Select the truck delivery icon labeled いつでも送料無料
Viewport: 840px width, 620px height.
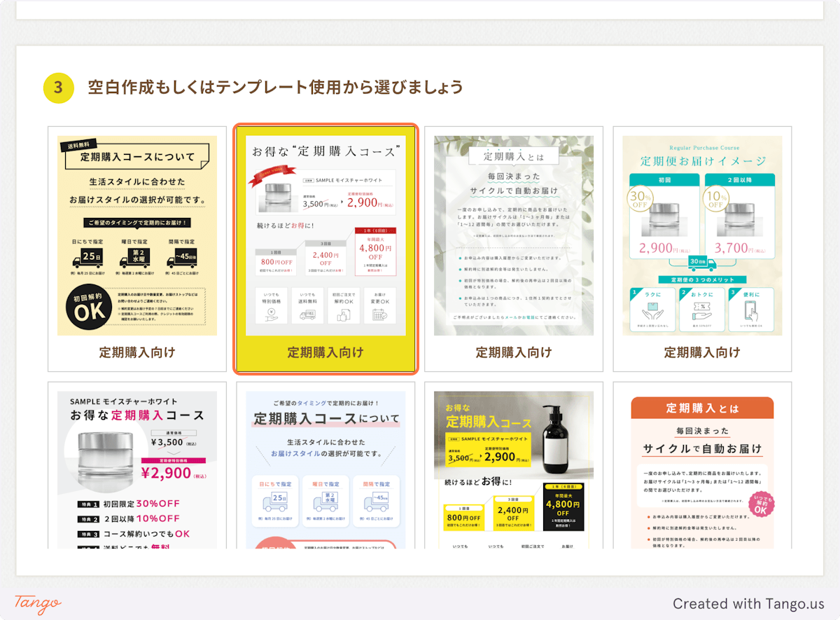click(308, 315)
